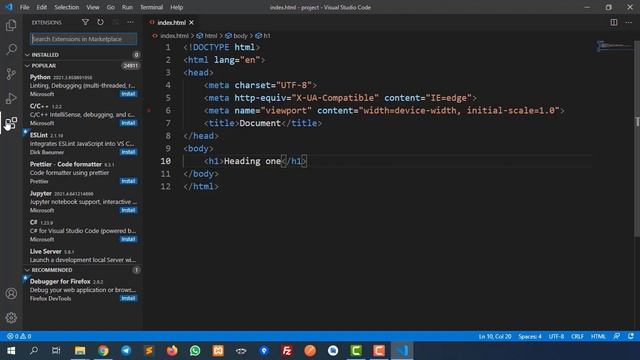Open the Accounts menu icon

coord(11,293)
